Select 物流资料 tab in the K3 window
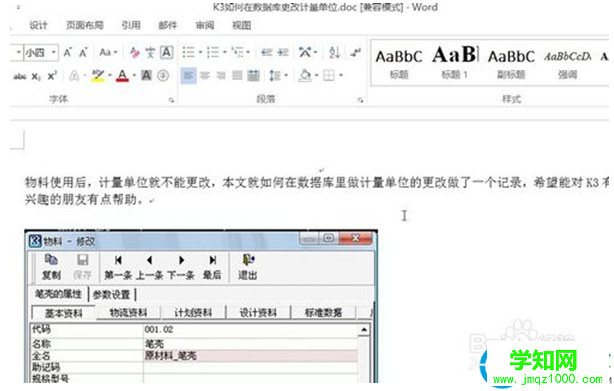This screenshot has width=614, height=391. point(128,313)
